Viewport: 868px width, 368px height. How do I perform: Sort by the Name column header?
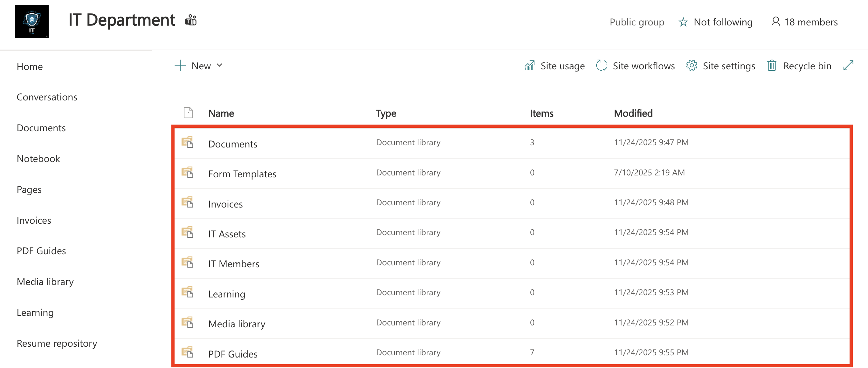click(221, 113)
